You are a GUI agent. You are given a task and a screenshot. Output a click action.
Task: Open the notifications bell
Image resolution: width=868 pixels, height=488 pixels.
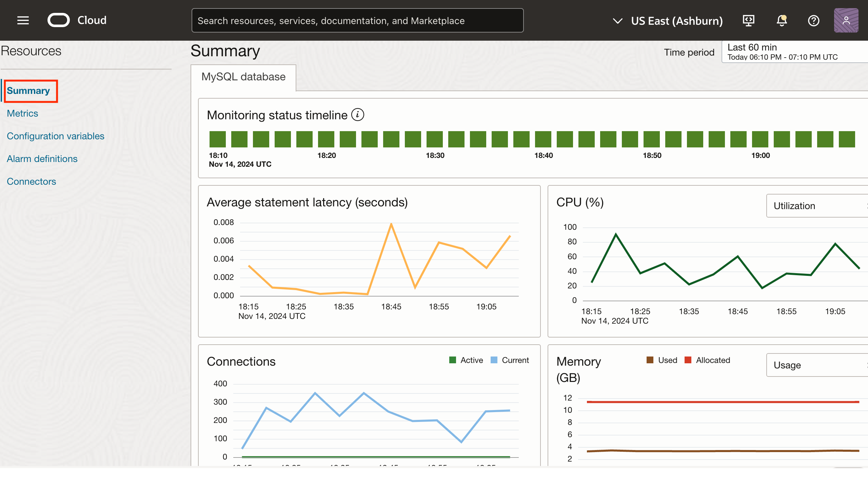click(782, 21)
